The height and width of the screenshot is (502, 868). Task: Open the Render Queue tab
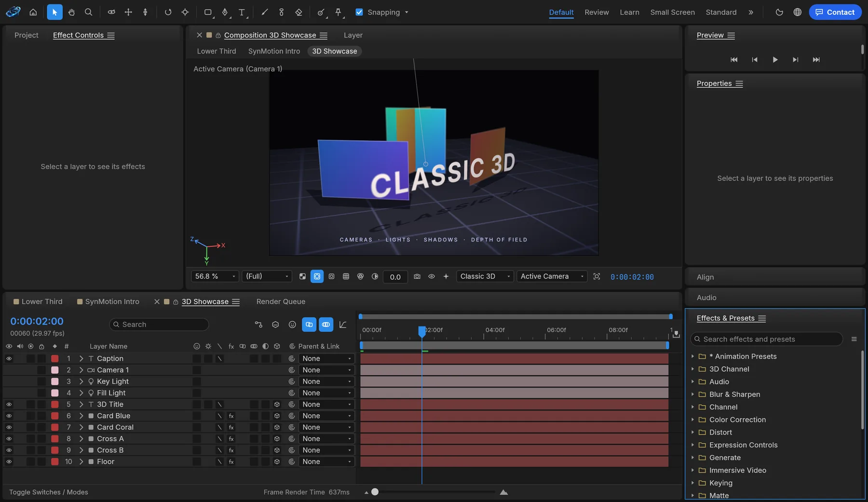(x=281, y=302)
